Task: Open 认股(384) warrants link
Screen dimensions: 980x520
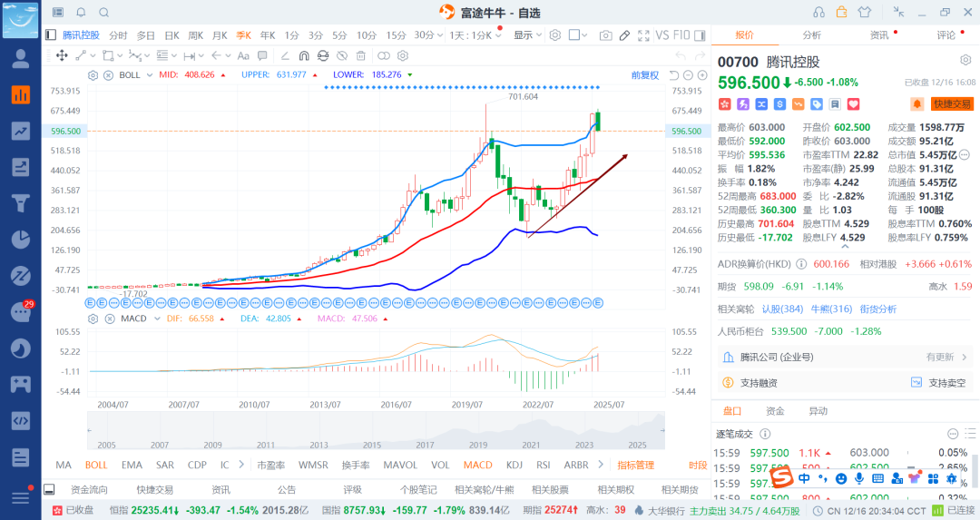Action: point(782,309)
